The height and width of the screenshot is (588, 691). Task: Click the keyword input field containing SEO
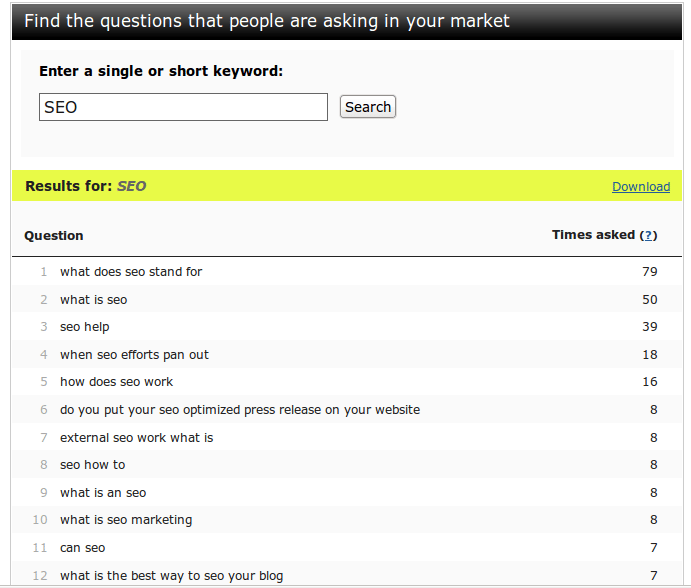(183, 107)
